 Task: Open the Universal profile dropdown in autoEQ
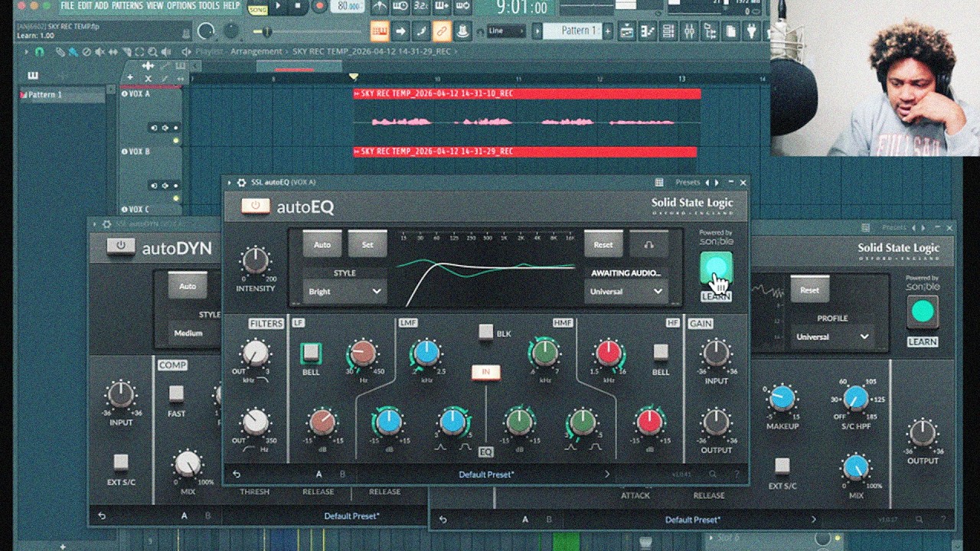626,292
